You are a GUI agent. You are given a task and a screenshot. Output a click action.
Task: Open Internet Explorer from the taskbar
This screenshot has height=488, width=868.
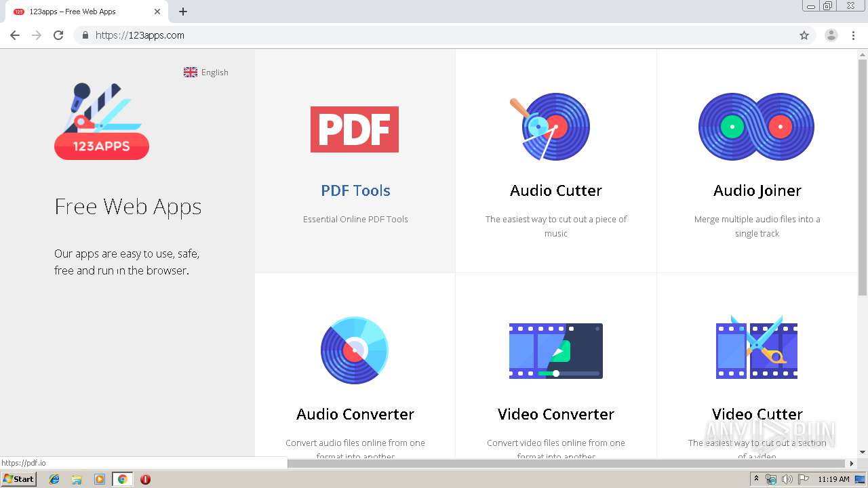pos(54,479)
